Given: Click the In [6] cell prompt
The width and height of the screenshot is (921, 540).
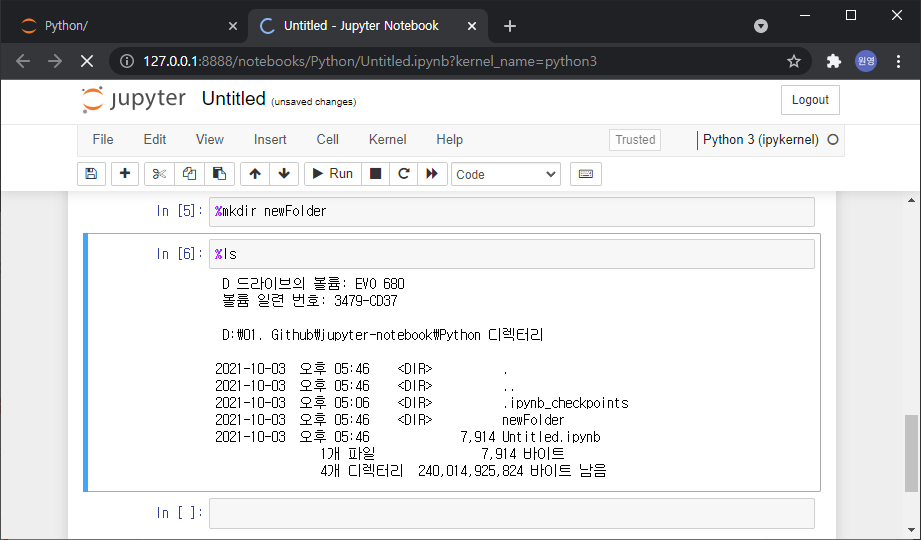Looking at the screenshot, I should point(180,254).
